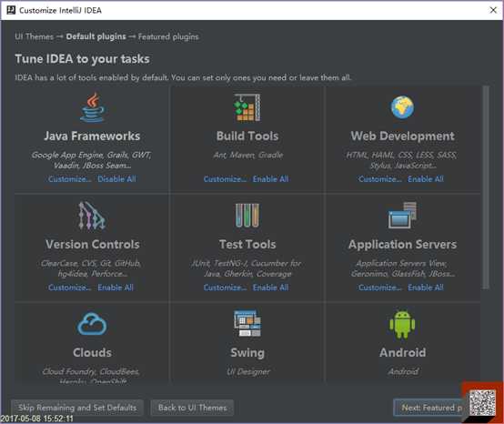
Task: Click the Test Tools test tubes icon
Action: pos(247,216)
